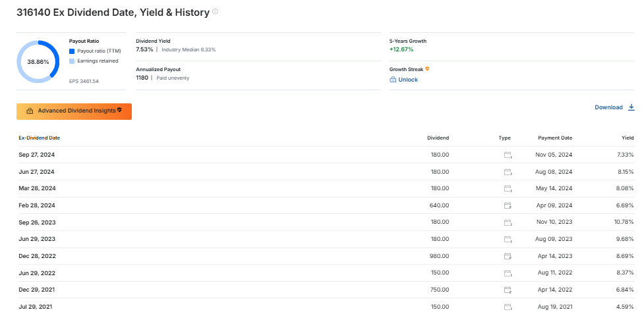Click the download arrow icon

(631, 107)
